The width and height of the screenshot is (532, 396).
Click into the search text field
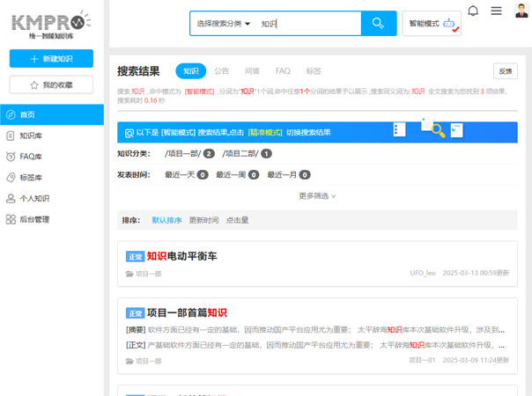tap(308, 24)
